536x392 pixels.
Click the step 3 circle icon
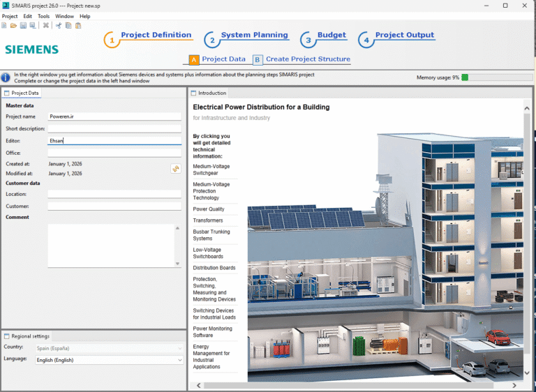tap(308, 40)
